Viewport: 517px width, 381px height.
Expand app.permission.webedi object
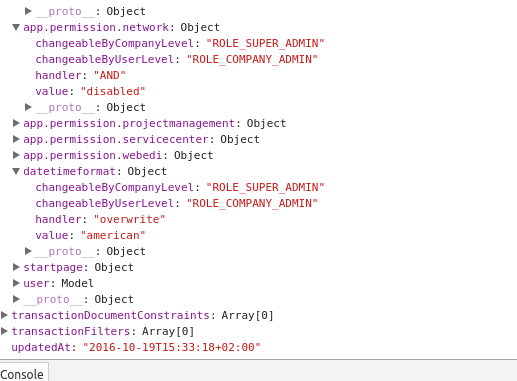coord(16,155)
